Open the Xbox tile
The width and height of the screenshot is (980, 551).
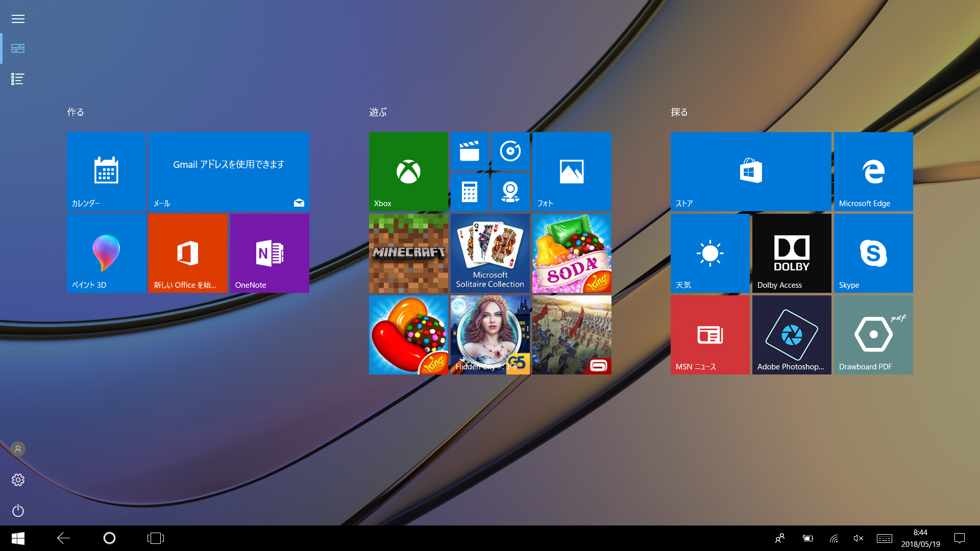coord(408,171)
